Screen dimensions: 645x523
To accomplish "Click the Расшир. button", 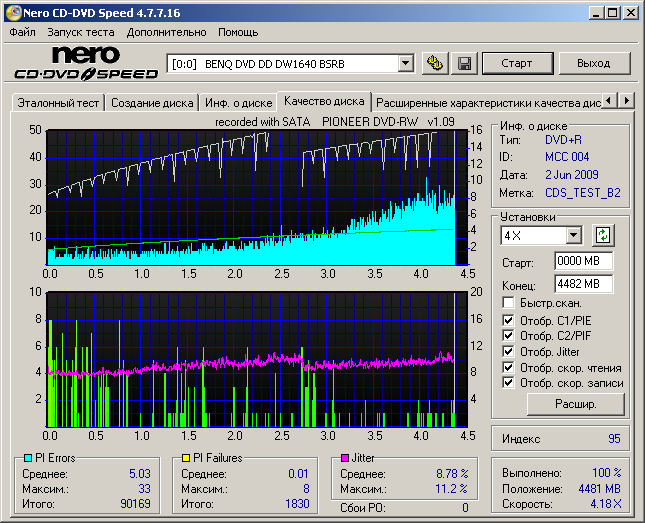I will tap(575, 404).
